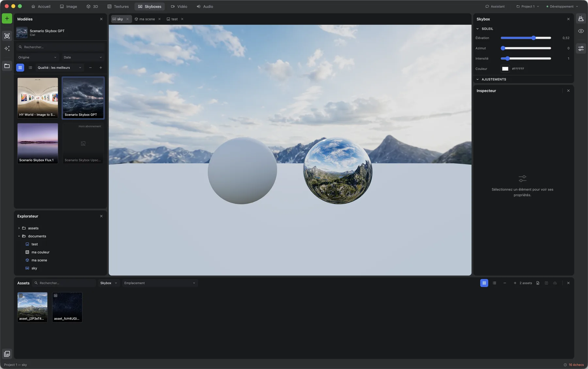Screen dimensions: 588x369
Task: Switch Assets panel to list view
Action: (x=494, y=283)
